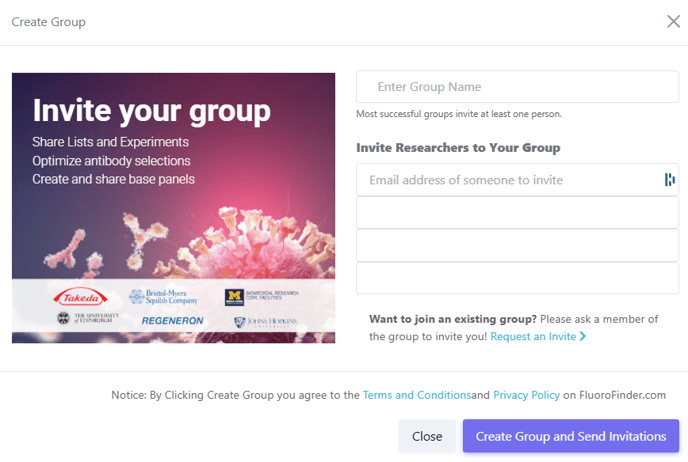Click the Michigan Biomedical Research Core Facilities logo
This screenshot has height=462, width=688.
click(x=262, y=297)
